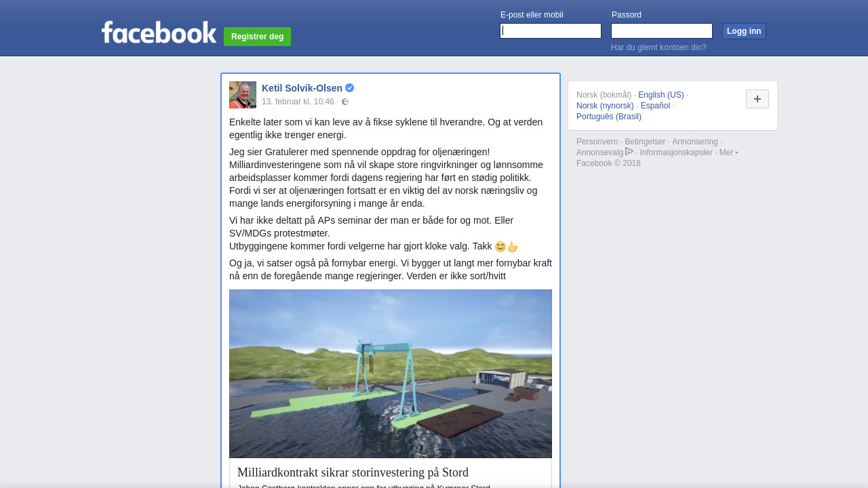Image resolution: width=868 pixels, height=488 pixels.
Task: Open the Betingelser footer link
Action: tap(645, 142)
